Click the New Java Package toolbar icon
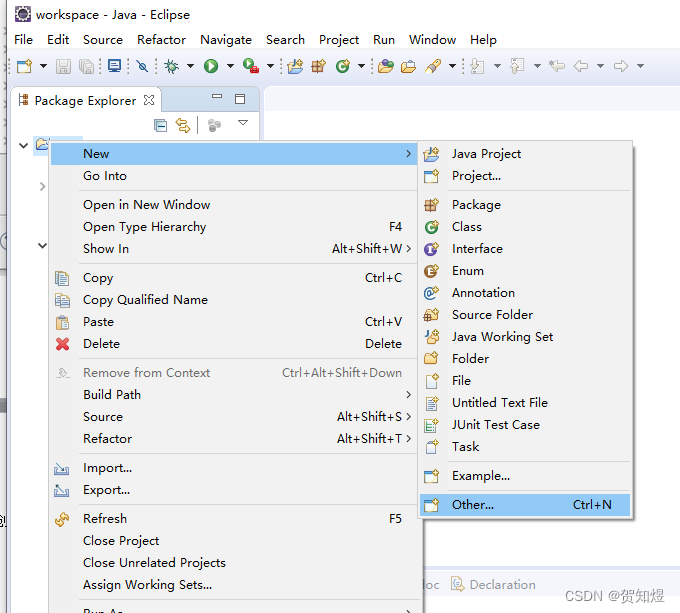 (x=319, y=66)
